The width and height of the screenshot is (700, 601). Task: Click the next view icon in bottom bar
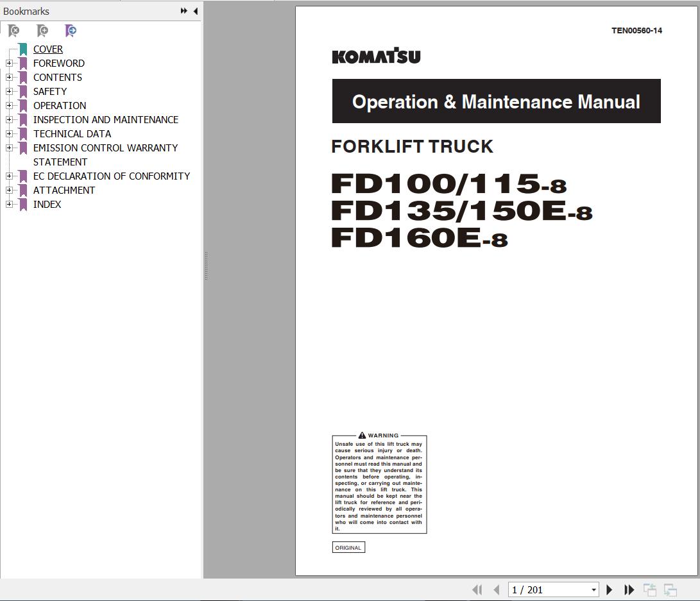coord(670,590)
